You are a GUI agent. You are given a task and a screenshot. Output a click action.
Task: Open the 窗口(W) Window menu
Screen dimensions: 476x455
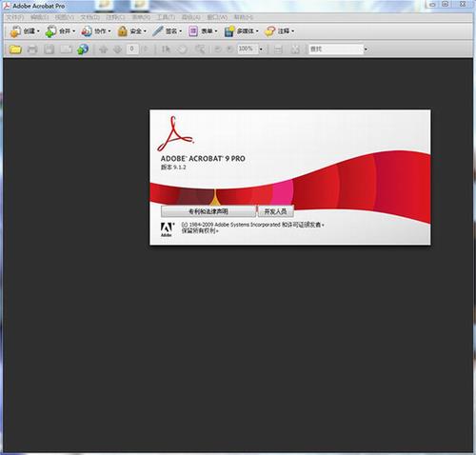coord(217,17)
